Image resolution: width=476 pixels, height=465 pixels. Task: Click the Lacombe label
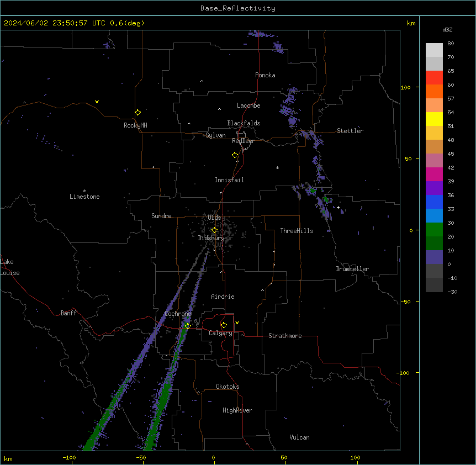248,105
